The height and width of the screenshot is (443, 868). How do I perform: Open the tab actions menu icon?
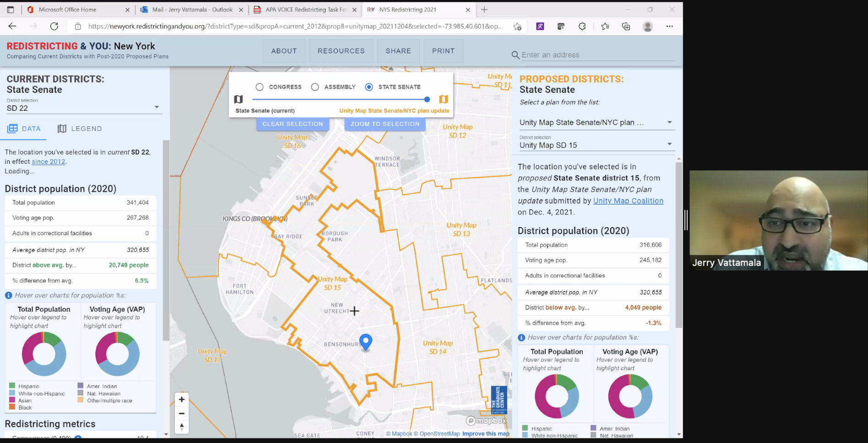pos(11,9)
